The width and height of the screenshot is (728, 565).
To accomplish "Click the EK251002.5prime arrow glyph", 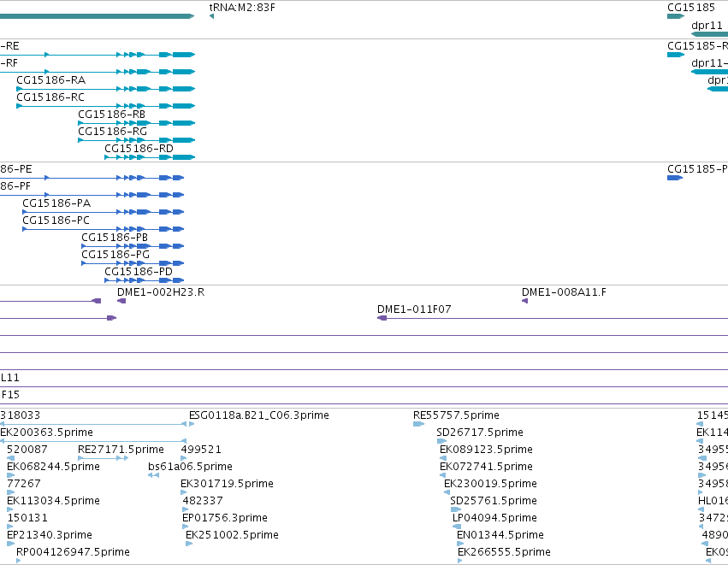I will click(x=189, y=544).
